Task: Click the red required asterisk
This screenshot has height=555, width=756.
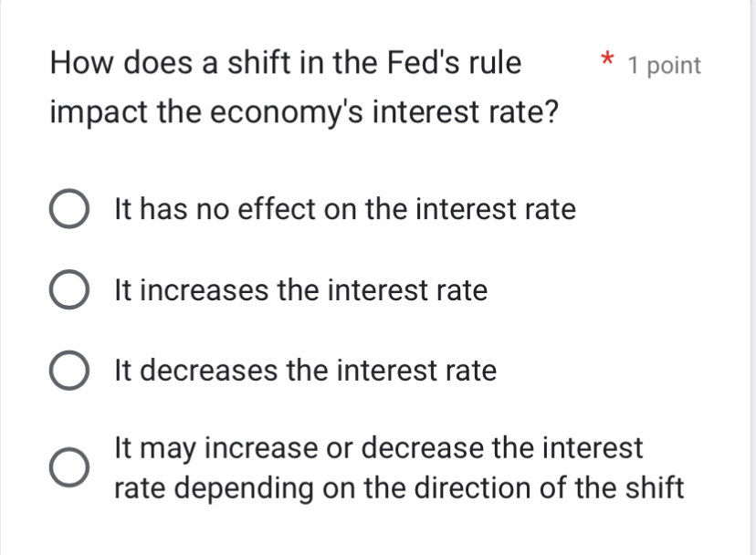Action: click(606, 60)
